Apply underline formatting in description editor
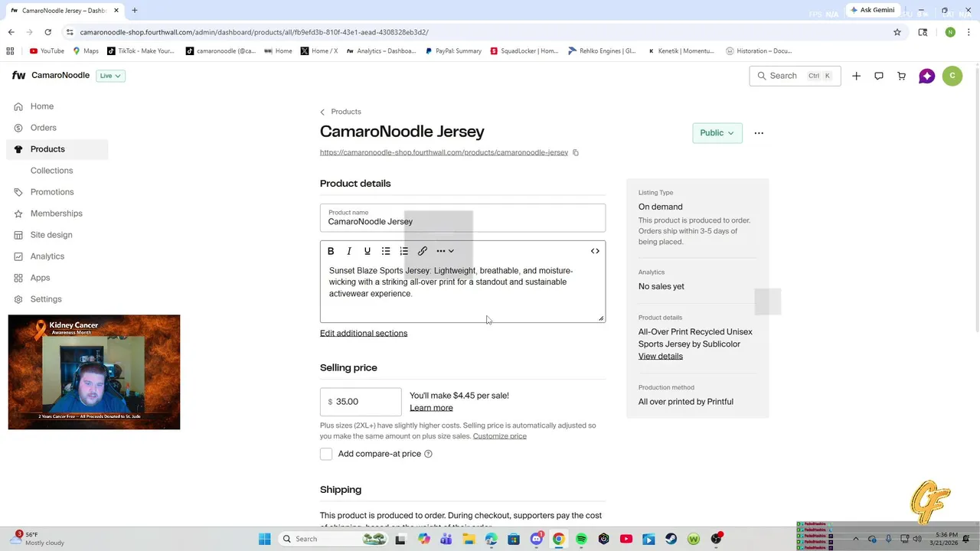980x551 pixels. point(367,251)
